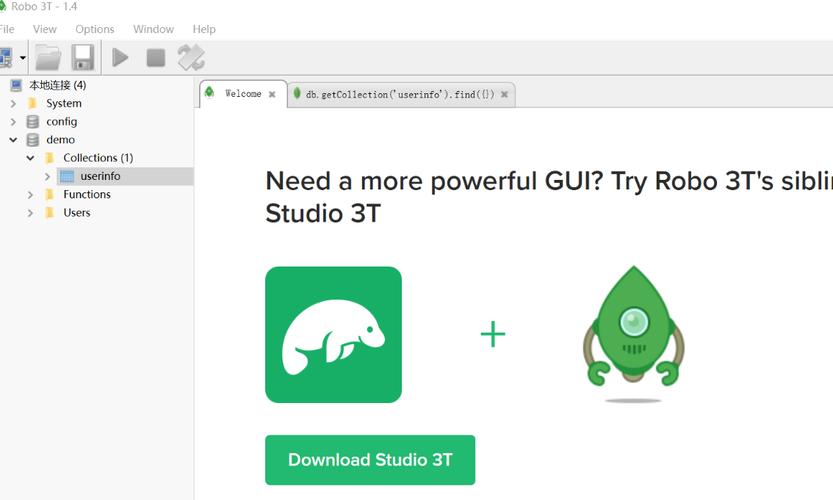
Task: Click the Rotate output orientation icon
Action: pos(191,57)
